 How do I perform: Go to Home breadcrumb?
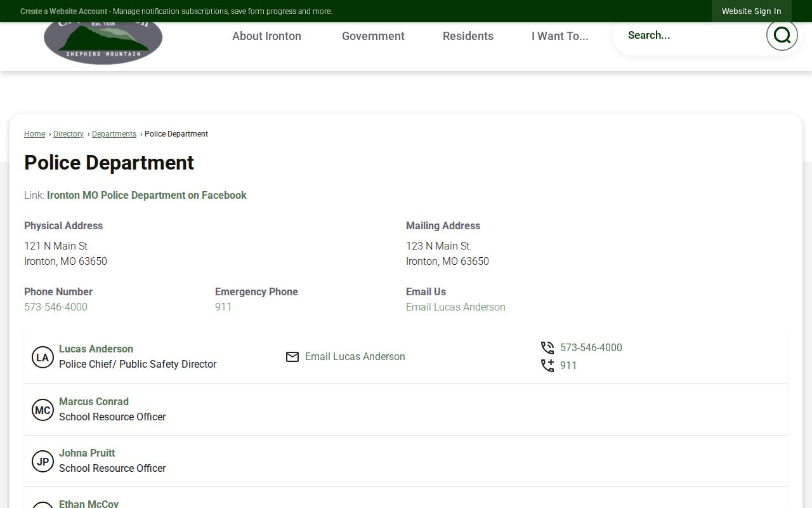tap(34, 134)
